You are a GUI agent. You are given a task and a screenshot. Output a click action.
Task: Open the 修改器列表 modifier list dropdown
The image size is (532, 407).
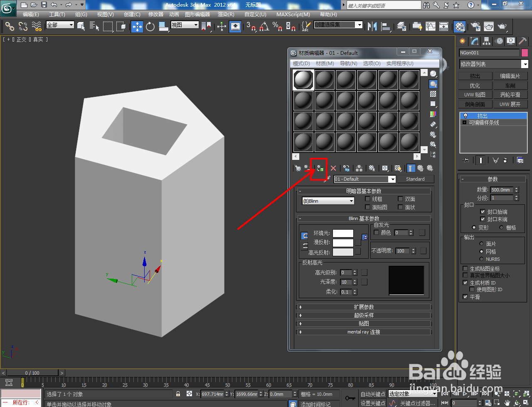tap(494, 64)
